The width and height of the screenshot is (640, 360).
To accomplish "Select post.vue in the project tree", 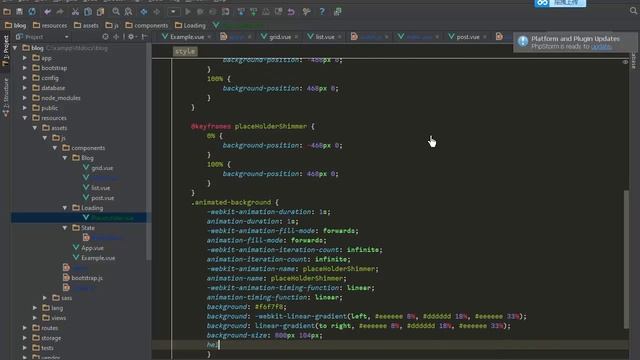I will (98, 198).
